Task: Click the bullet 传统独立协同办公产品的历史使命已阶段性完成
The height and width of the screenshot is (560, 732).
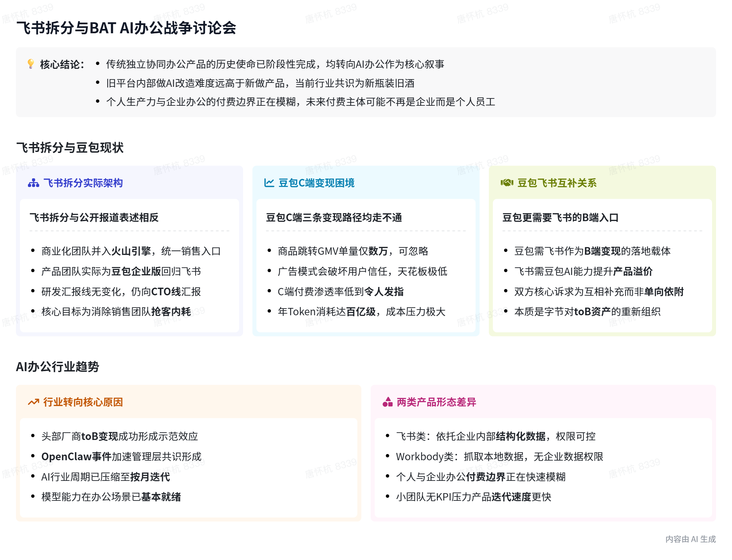Action: point(275,64)
